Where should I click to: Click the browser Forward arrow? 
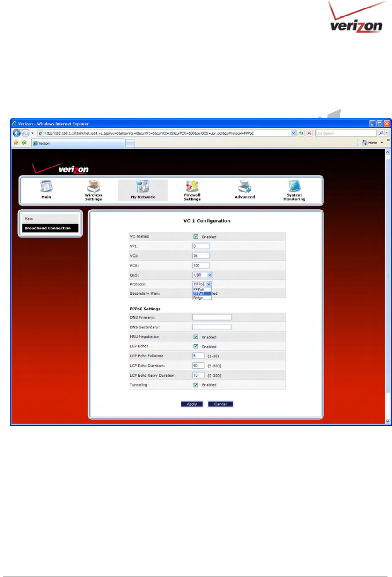(x=25, y=133)
